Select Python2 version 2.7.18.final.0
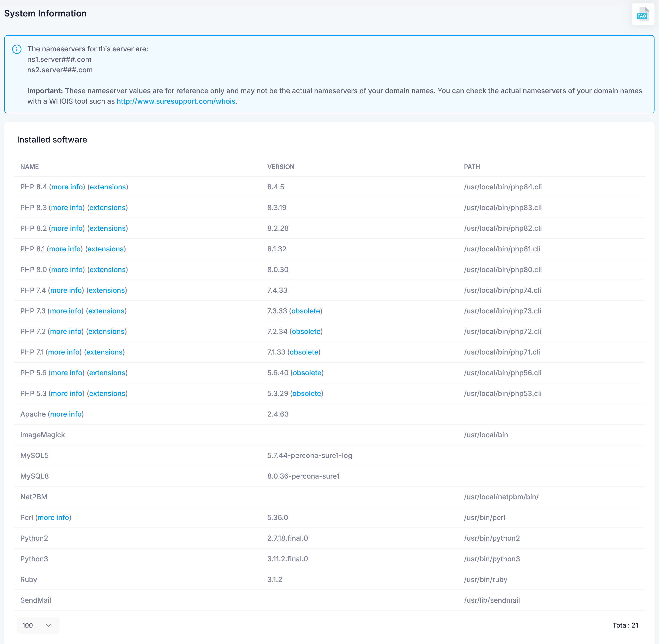The image size is (659, 644). tap(287, 538)
